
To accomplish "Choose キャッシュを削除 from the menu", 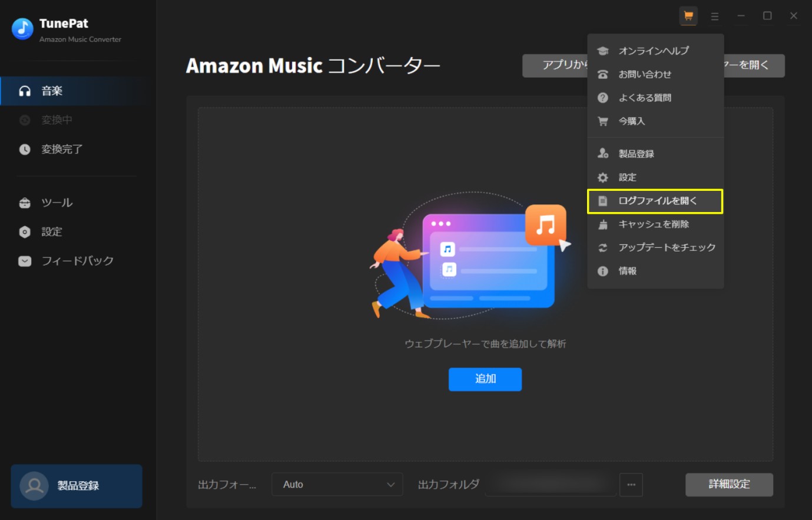I will [x=655, y=224].
